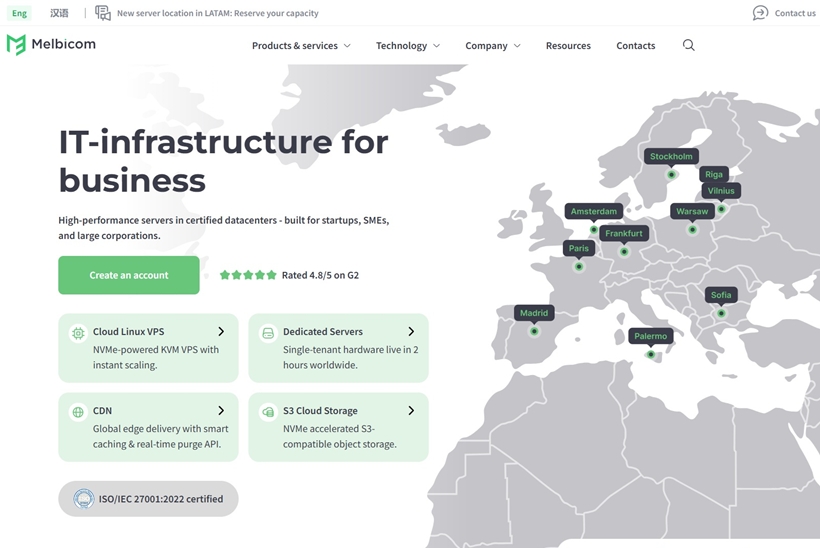This screenshot has height=548, width=820.
Task: Click the Warsaw map marker dot
Action: [692, 230]
